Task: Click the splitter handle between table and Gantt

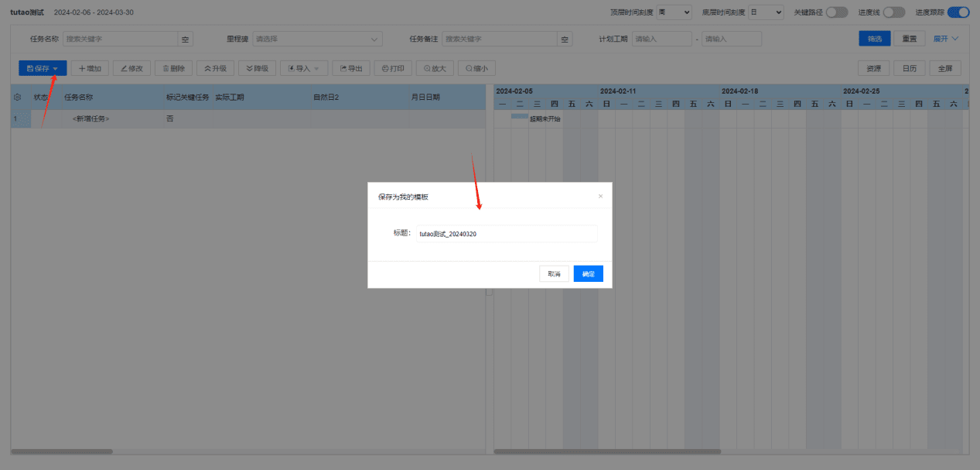Action: pos(489,292)
